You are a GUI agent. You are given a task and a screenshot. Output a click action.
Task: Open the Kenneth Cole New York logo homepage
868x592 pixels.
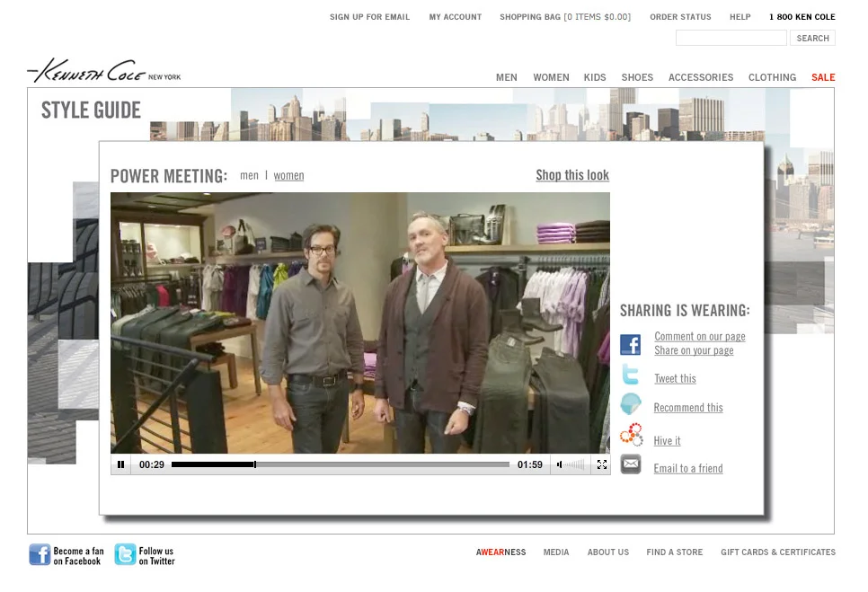click(104, 71)
